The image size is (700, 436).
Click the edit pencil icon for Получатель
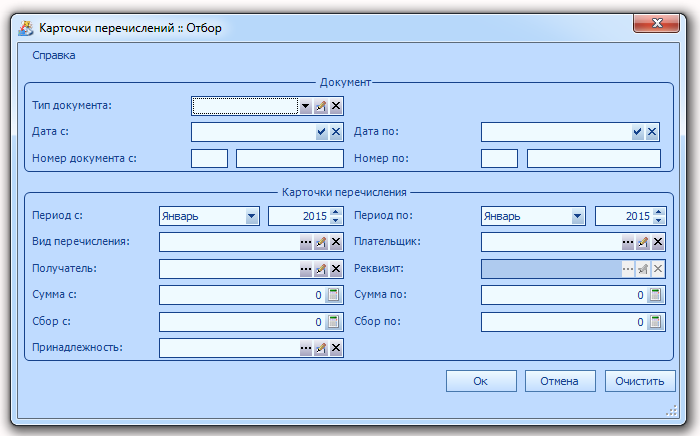click(x=321, y=269)
